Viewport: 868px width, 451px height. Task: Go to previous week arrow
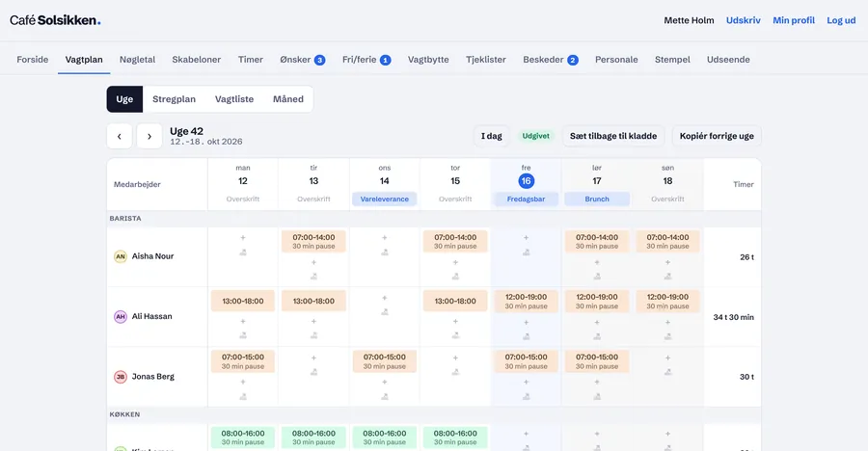(119, 136)
